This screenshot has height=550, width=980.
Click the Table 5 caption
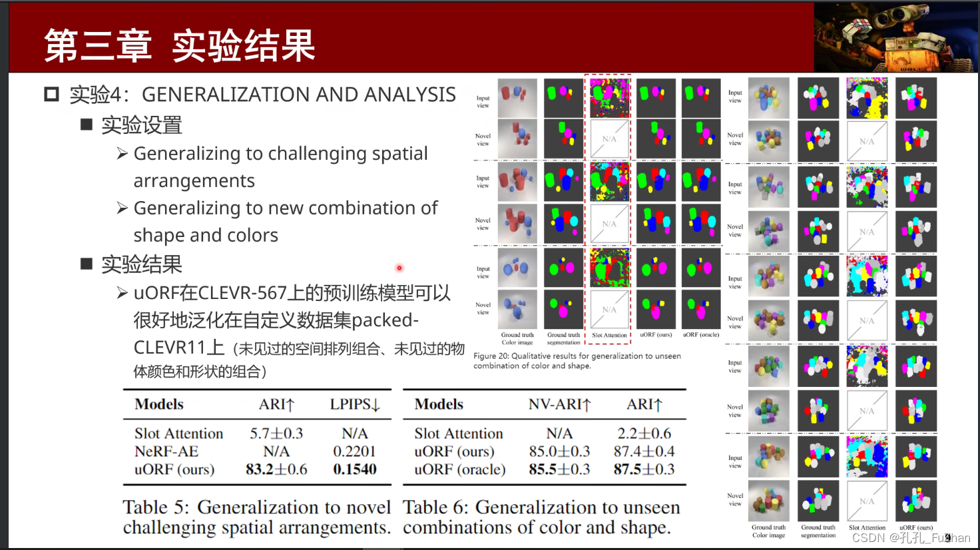[x=257, y=517]
